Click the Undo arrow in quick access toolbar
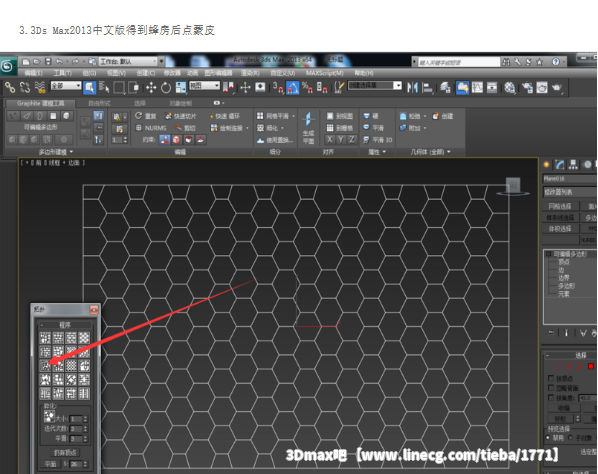 pyautogui.click(x=59, y=61)
